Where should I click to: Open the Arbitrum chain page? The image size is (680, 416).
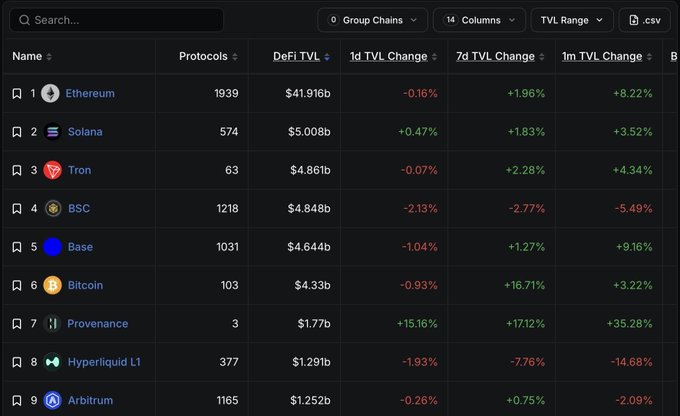click(x=90, y=400)
